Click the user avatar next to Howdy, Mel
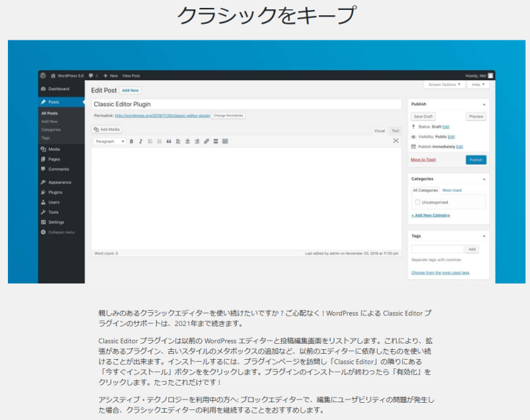 click(490, 76)
